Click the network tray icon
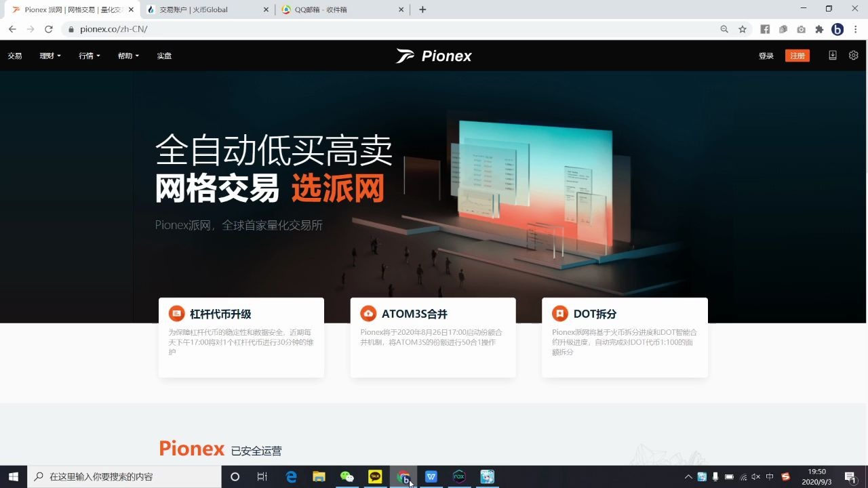This screenshot has height=488, width=868. tap(743, 476)
